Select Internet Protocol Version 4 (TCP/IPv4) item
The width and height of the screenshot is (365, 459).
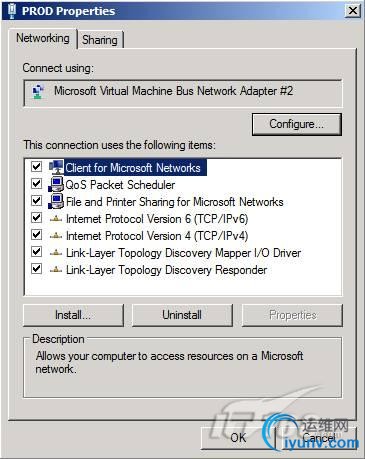pos(157,236)
